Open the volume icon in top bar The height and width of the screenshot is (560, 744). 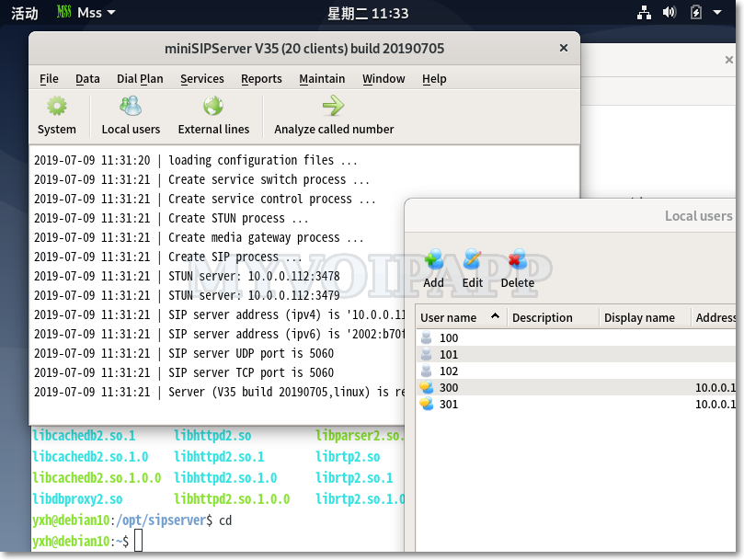pos(670,12)
